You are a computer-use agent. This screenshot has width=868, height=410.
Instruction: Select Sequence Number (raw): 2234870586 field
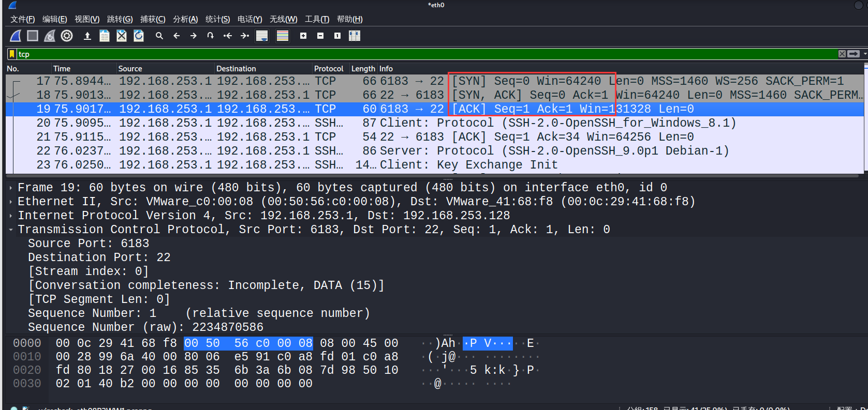(145, 327)
